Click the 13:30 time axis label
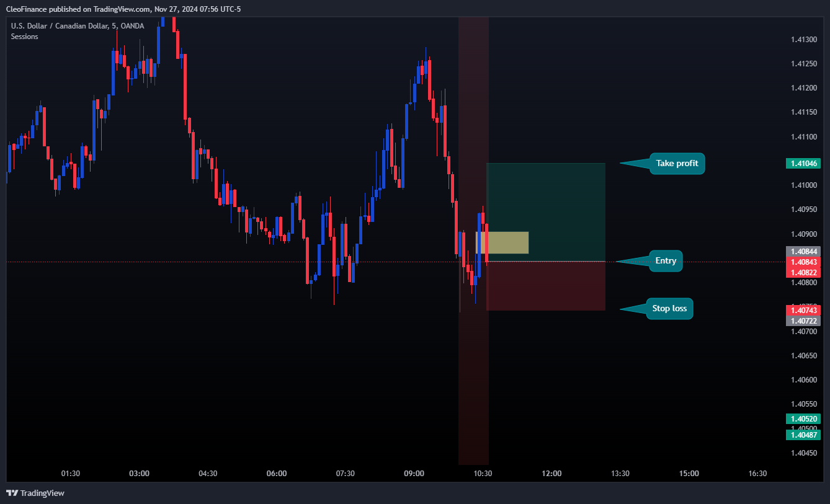Viewport: 830px width, 504px height. pos(620,474)
